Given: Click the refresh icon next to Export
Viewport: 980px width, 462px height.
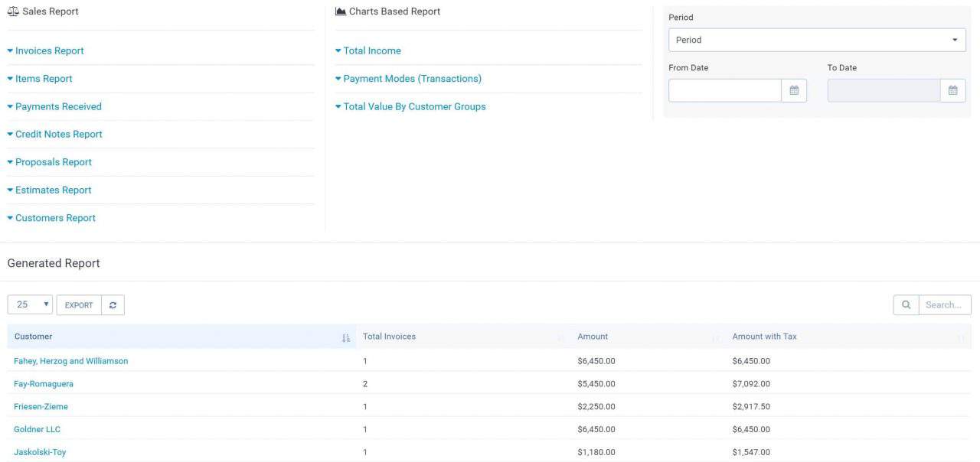Looking at the screenshot, I should tap(113, 305).
